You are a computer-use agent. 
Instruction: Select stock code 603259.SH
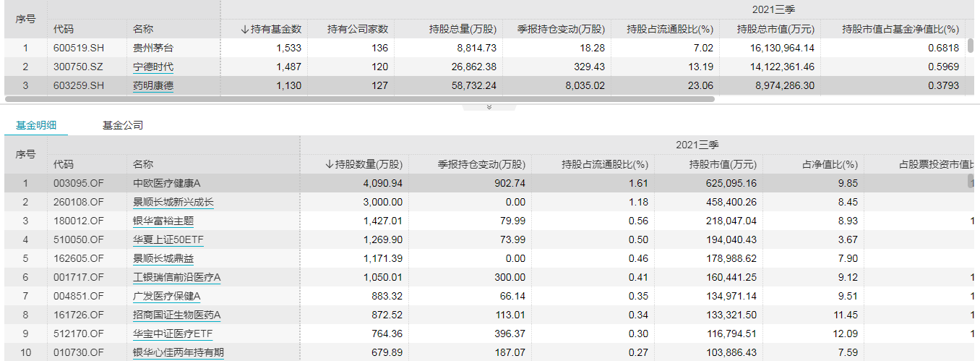[x=79, y=85]
